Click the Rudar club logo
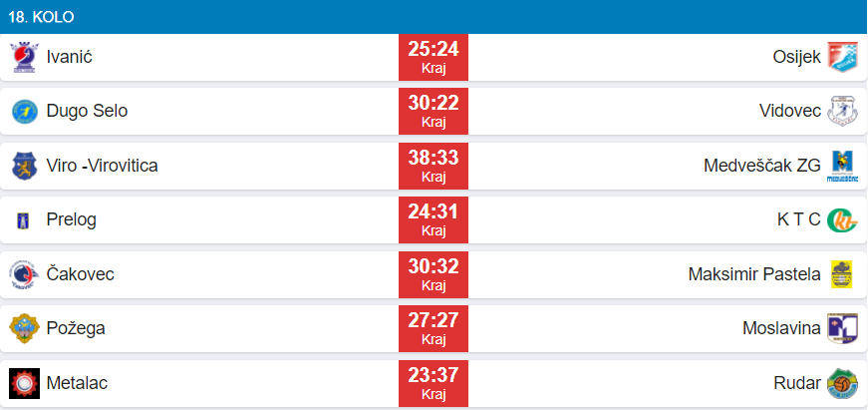The image size is (868, 410). (x=842, y=382)
